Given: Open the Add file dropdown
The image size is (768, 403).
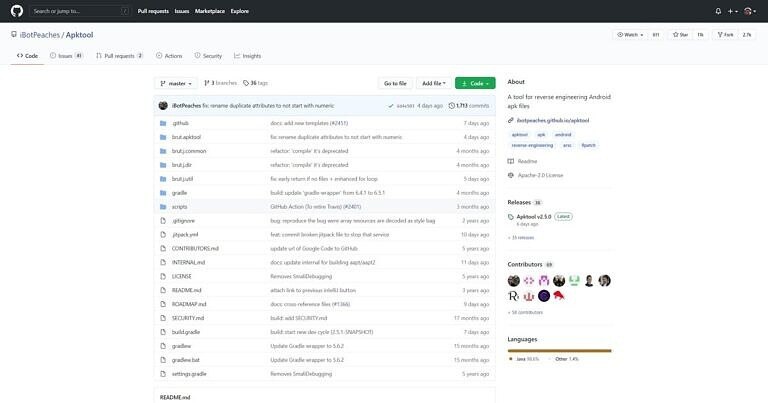Looking at the screenshot, I should point(434,83).
